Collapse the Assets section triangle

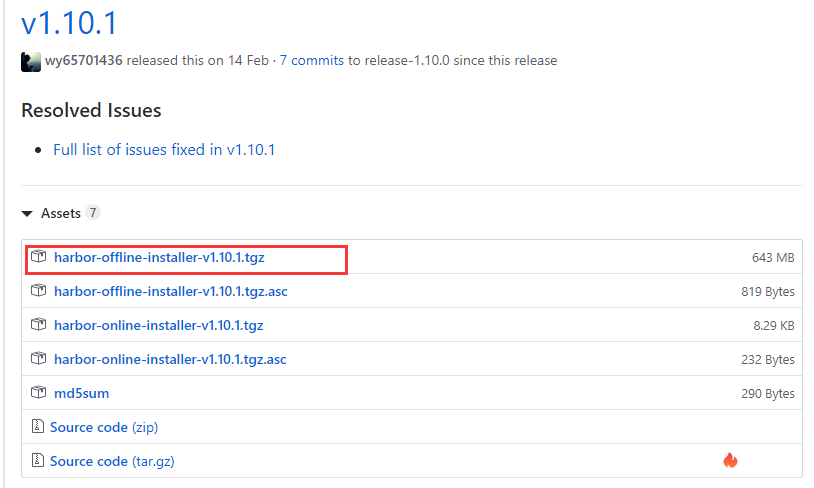click(27, 213)
